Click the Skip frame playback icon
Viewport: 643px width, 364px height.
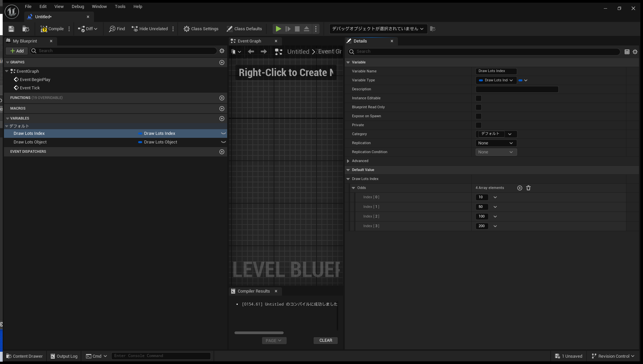click(x=288, y=29)
